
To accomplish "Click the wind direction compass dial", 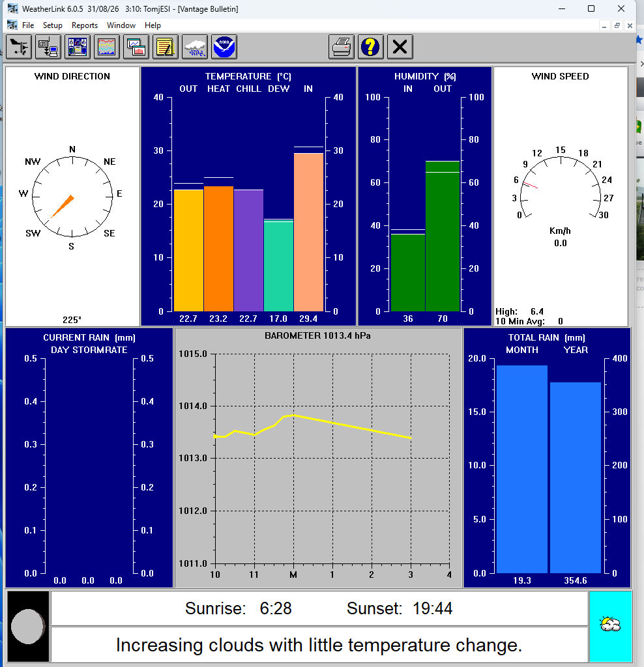I will (x=72, y=197).
